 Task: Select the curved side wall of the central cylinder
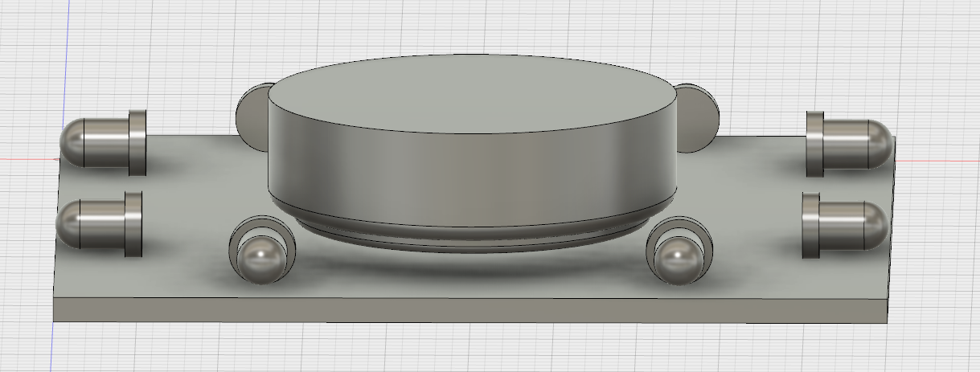[x=472, y=181]
